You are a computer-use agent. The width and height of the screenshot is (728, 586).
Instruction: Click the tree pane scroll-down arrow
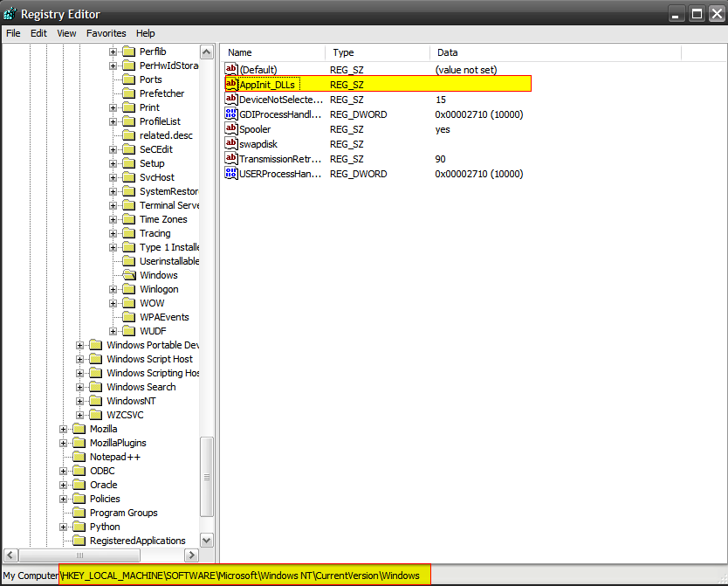(x=207, y=541)
